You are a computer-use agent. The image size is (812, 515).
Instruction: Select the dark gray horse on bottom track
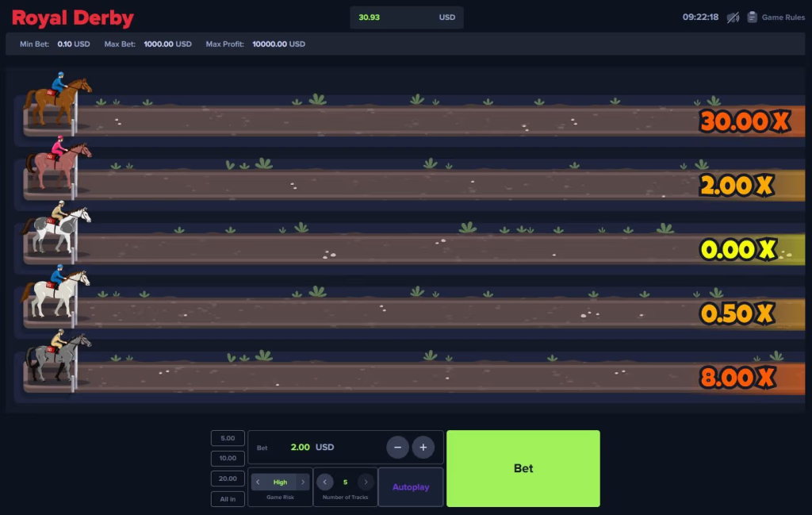pyautogui.click(x=57, y=356)
